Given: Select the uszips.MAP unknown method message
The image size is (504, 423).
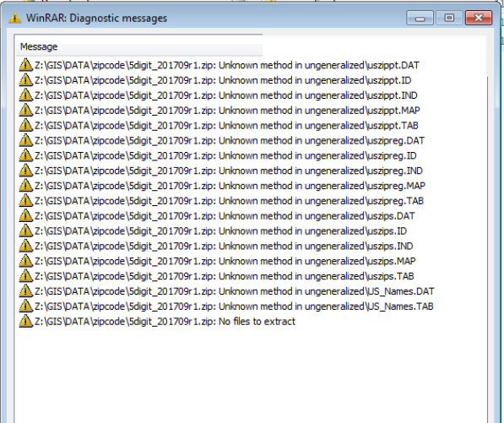Looking at the screenshot, I should click(x=225, y=262).
